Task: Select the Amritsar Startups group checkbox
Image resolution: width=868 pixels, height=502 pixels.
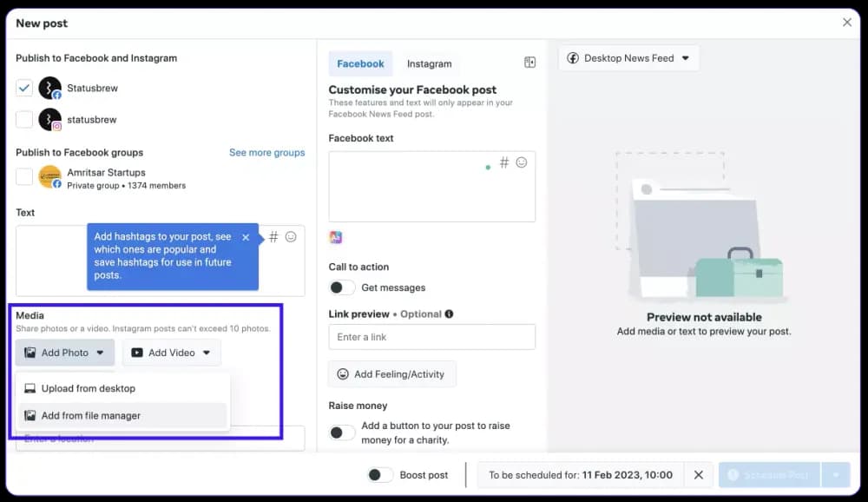Action: coord(24,177)
